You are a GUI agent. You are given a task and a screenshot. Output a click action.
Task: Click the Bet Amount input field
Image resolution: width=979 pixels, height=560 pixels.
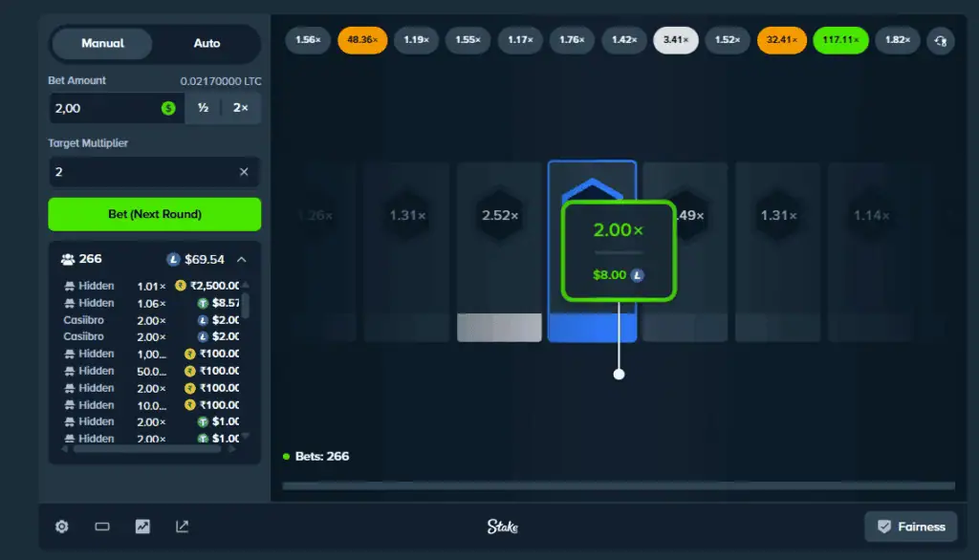click(x=105, y=109)
